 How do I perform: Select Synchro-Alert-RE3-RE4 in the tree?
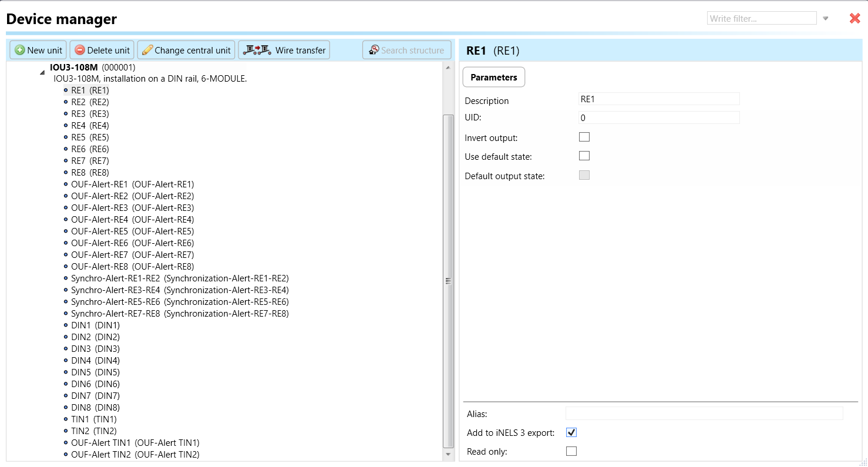coord(180,290)
